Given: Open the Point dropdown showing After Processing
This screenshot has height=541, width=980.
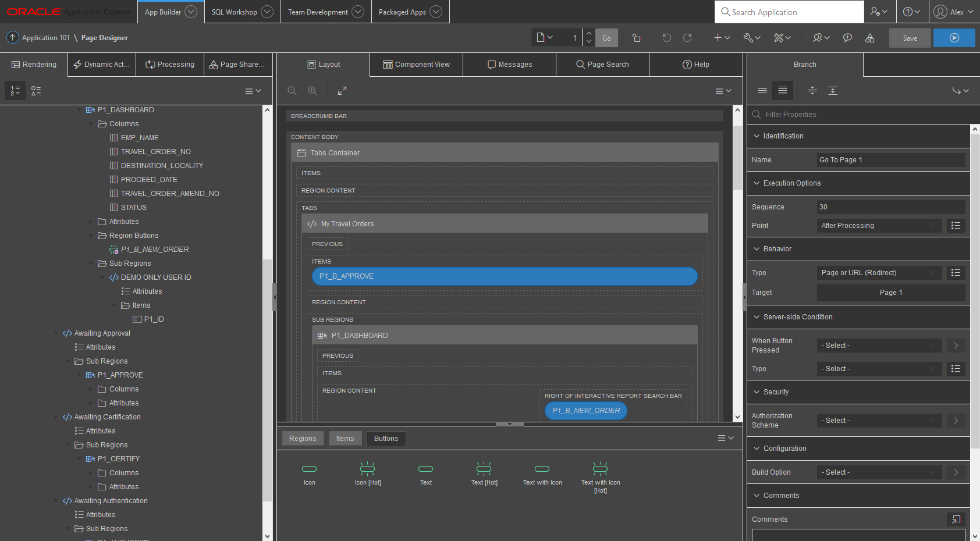Looking at the screenshot, I should point(879,226).
